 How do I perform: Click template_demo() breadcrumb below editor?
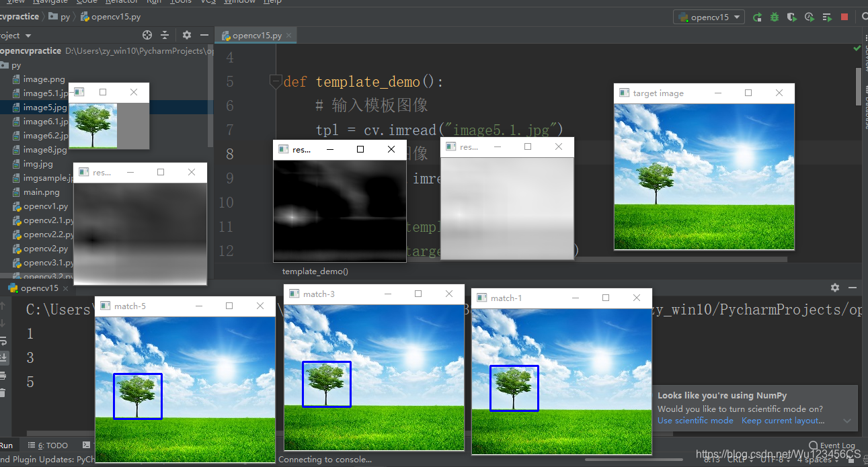pos(315,271)
